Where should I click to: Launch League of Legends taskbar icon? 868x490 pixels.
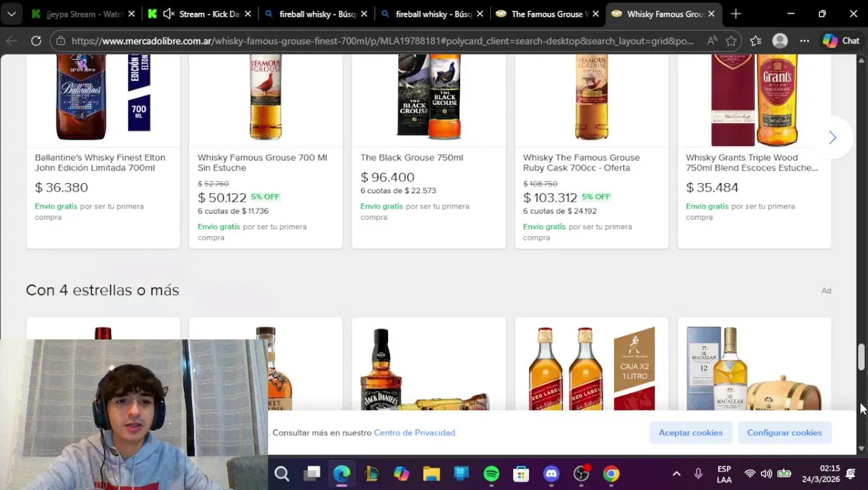pos(372,474)
